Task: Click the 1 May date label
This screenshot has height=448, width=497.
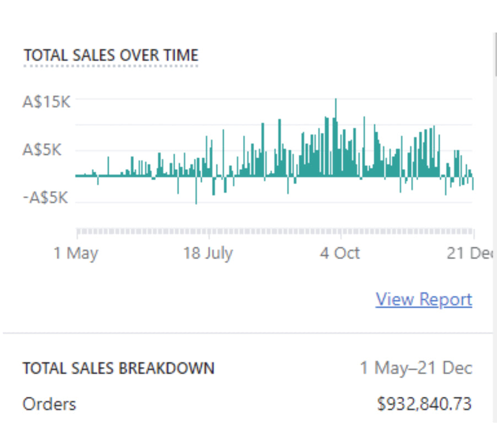Action: pyautogui.click(x=76, y=253)
